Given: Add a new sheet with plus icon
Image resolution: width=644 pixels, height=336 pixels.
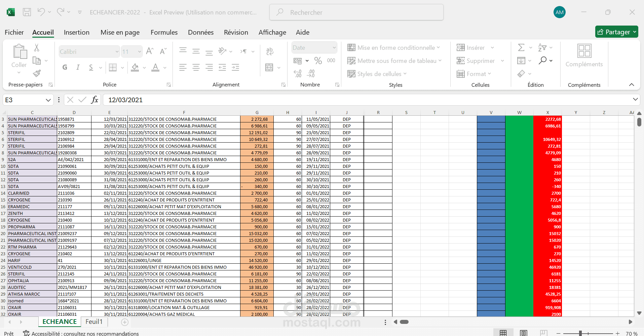Looking at the screenshot, I should click(125, 322).
